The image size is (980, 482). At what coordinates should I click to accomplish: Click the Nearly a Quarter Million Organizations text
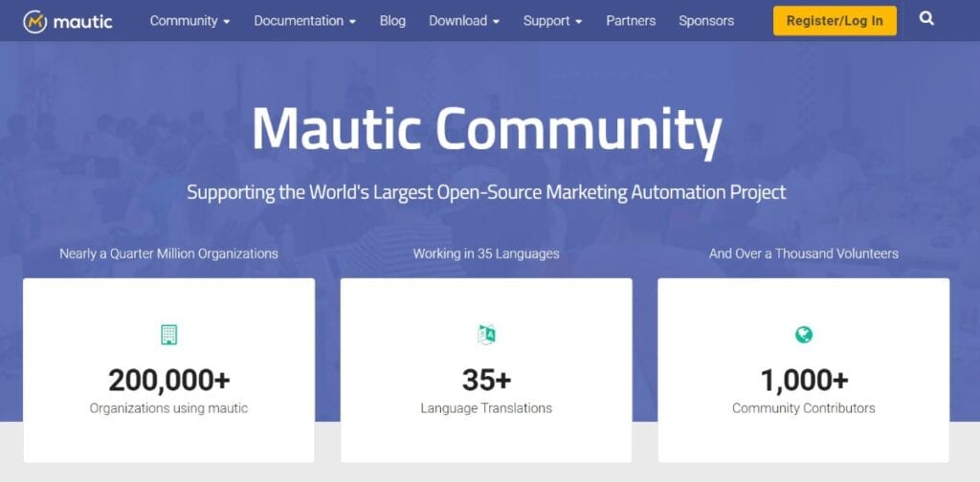point(168,253)
